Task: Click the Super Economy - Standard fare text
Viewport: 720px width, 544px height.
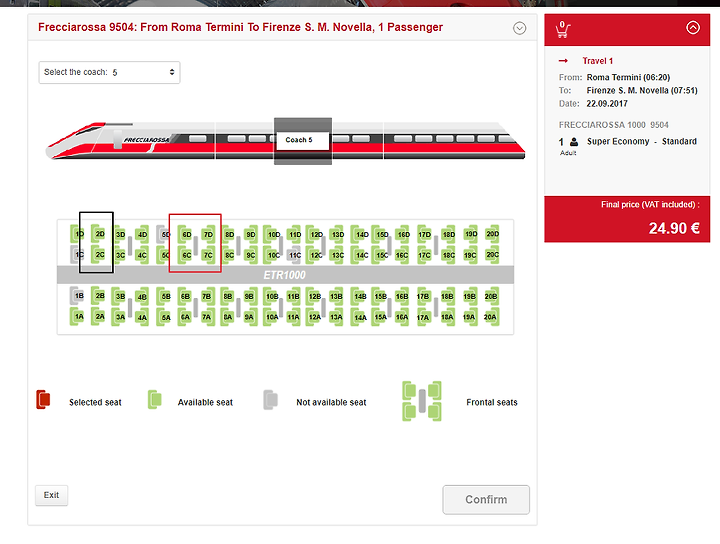Action: [641, 141]
